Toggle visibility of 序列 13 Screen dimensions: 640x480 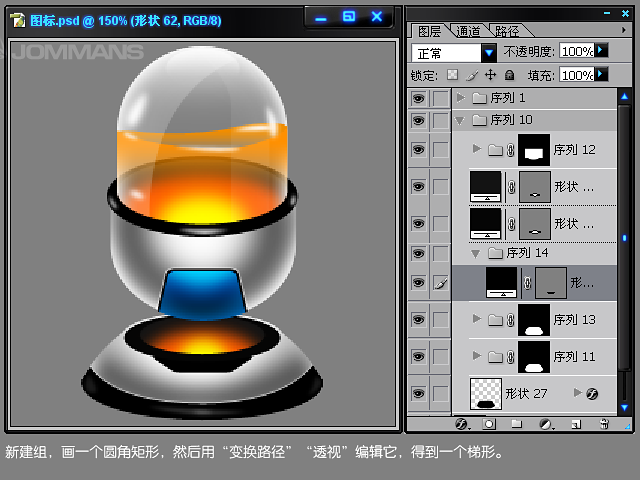418,320
